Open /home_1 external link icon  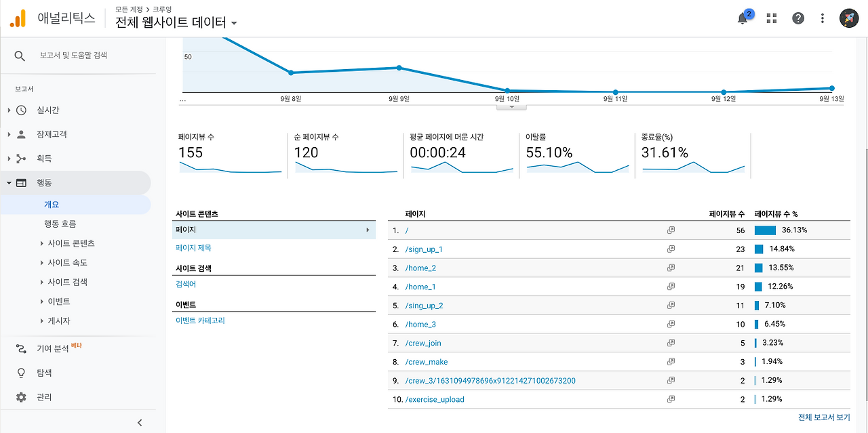pyautogui.click(x=671, y=287)
